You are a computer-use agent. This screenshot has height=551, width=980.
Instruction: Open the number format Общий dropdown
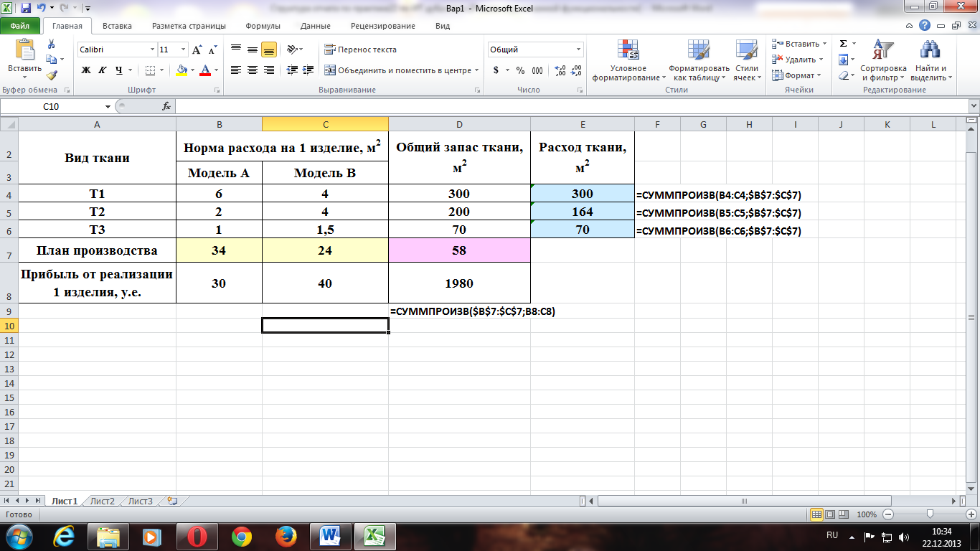[579, 50]
